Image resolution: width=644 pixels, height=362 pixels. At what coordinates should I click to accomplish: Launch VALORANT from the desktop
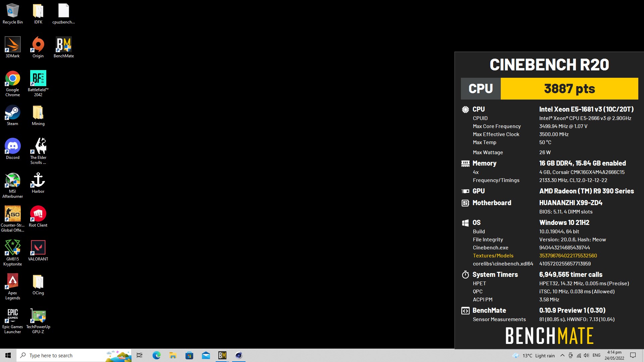click(x=38, y=250)
